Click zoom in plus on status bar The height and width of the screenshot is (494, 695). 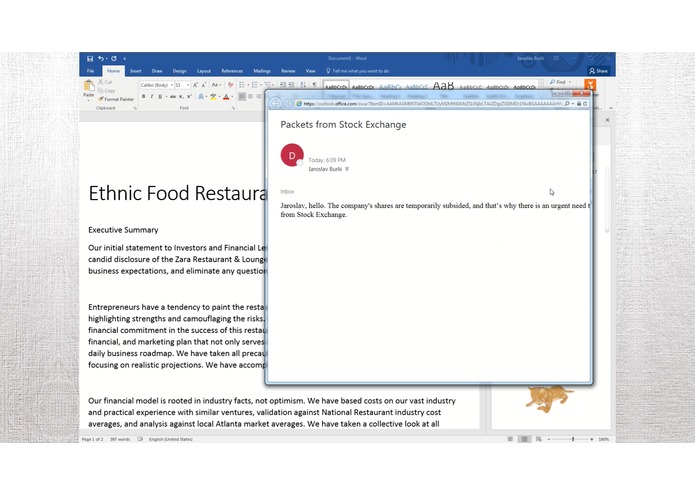(x=592, y=439)
